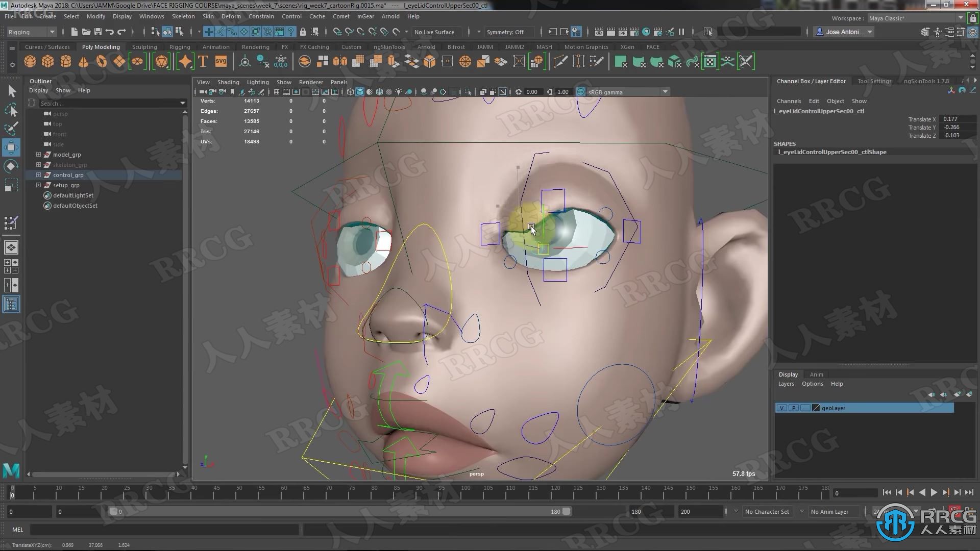Click the Anim tab in Channel Box
Viewport: 980px width, 551px height.
tap(817, 373)
